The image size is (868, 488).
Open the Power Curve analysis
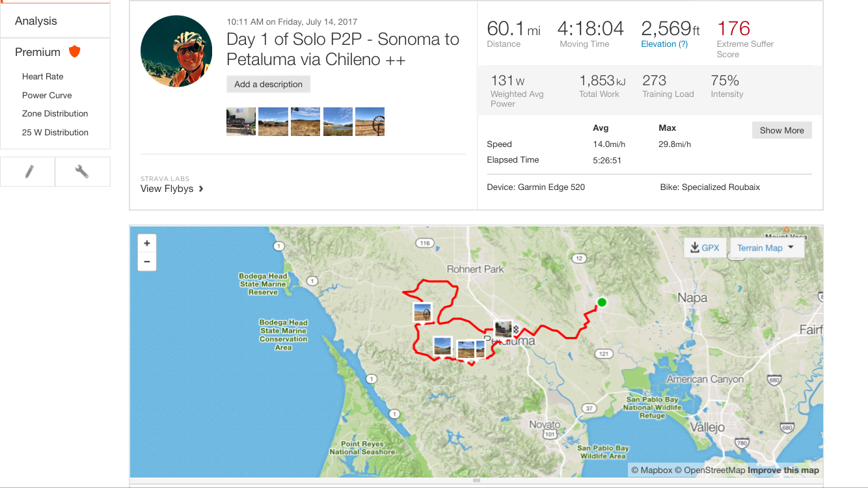[x=47, y=95]
